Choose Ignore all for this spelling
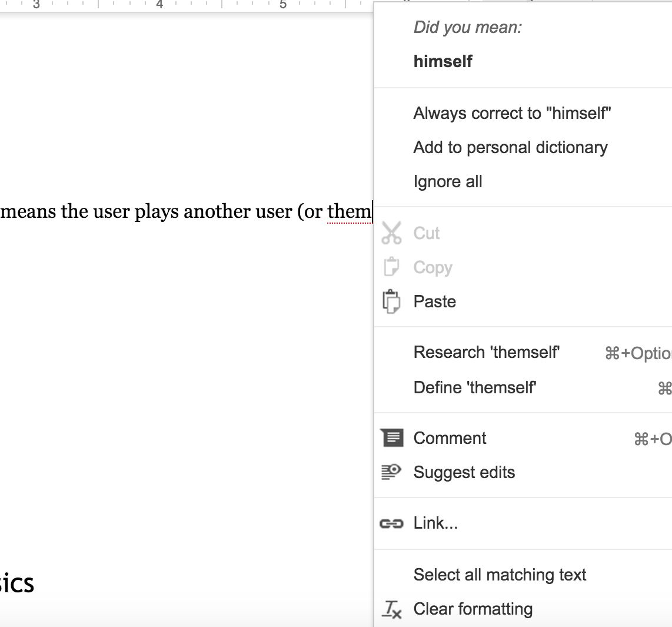 [448, 181]
